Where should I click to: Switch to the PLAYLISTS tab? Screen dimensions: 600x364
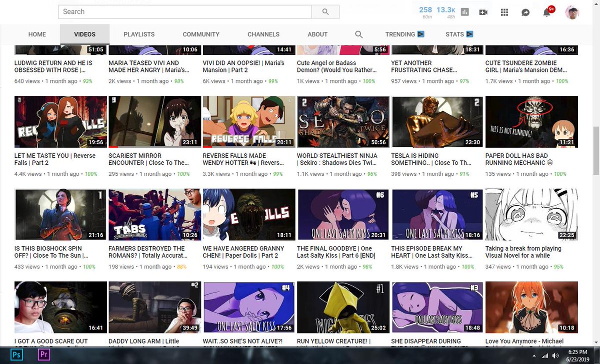[x=139, y=34]
